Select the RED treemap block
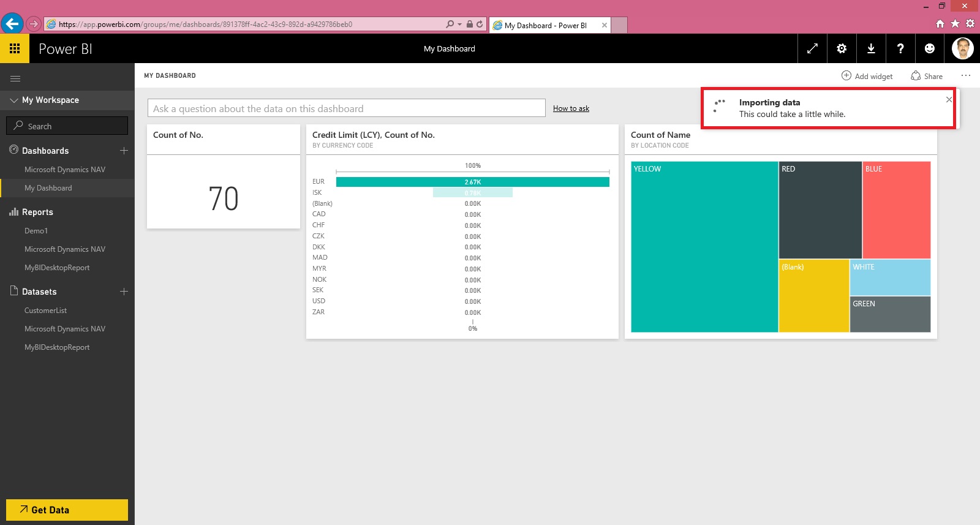Screen dimensions: 980x525 coord(820,210)
